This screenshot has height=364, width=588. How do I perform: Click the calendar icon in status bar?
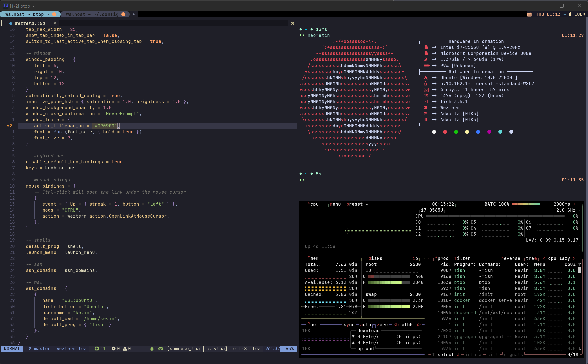coord(529,14)
